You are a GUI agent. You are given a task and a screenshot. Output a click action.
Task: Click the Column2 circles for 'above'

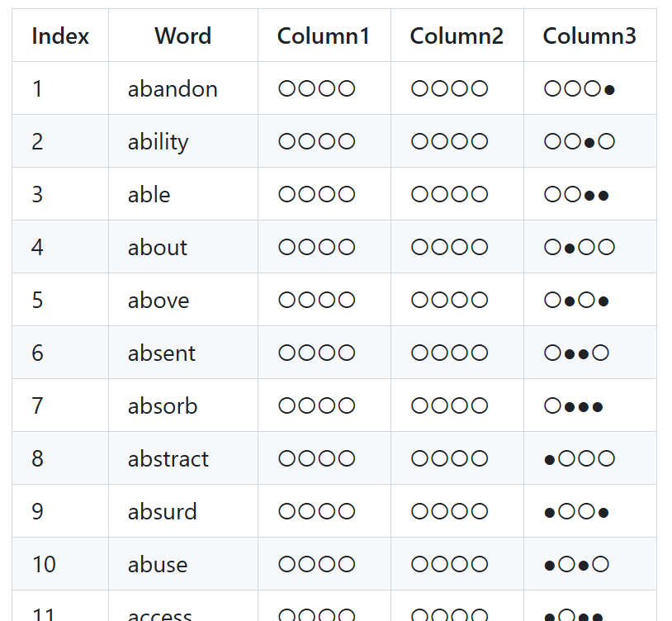click(450, 301)
